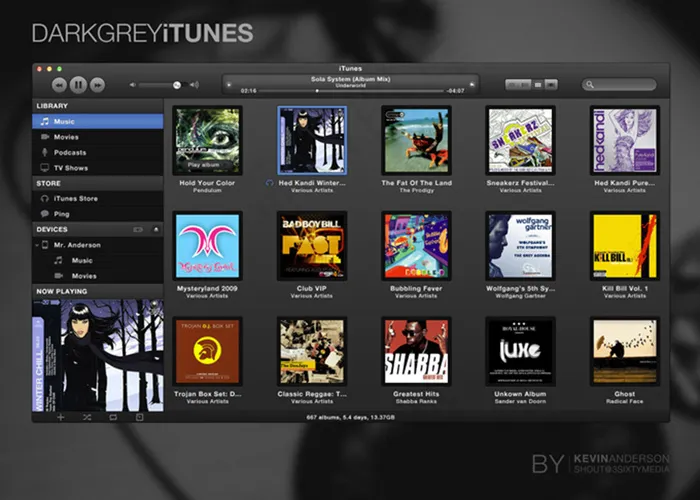The width and height of the screenshot is (700, 500).
Task: Adjust the volume slider knob
Action: (177, 85)
